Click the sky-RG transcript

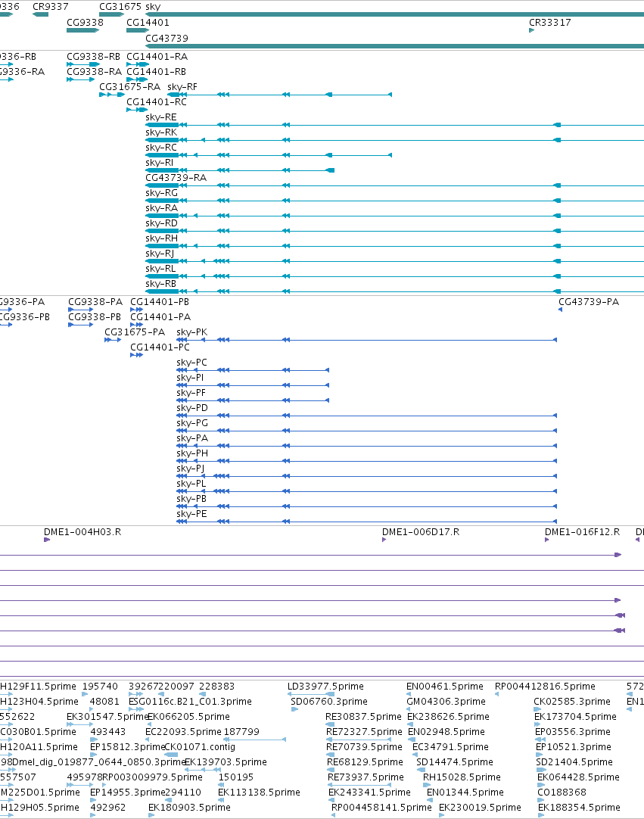pos(161,193)
